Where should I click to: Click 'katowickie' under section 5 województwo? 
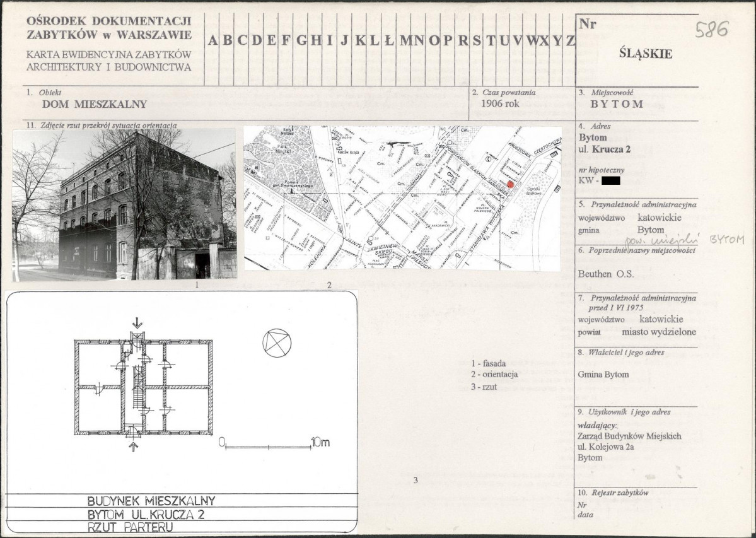click(660, 218)
